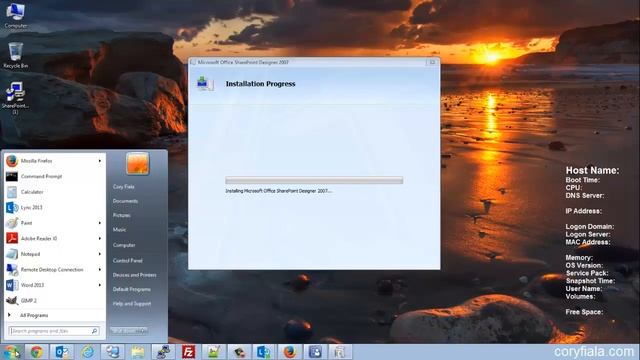640x360 pixels.
Task: Click the setup window title bar text
Action: [243, 62]
